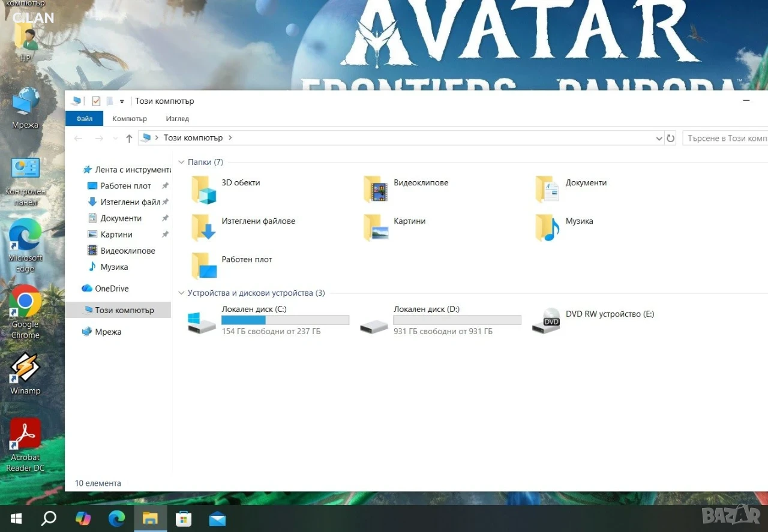Collapse Устройства и дискови устройства group
The image size is (768, 532).
181,293
